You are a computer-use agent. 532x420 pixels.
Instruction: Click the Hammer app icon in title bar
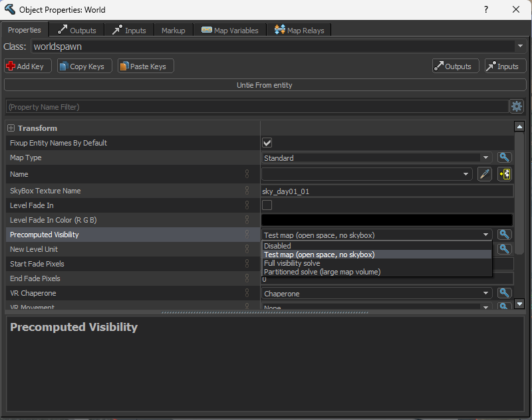click(9, 9)
